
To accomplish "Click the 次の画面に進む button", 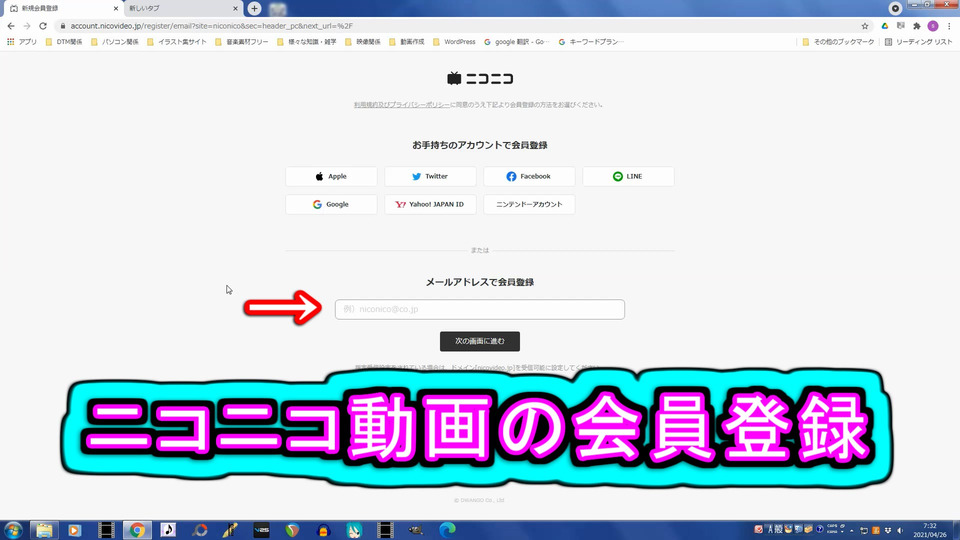I will (480, 341).
